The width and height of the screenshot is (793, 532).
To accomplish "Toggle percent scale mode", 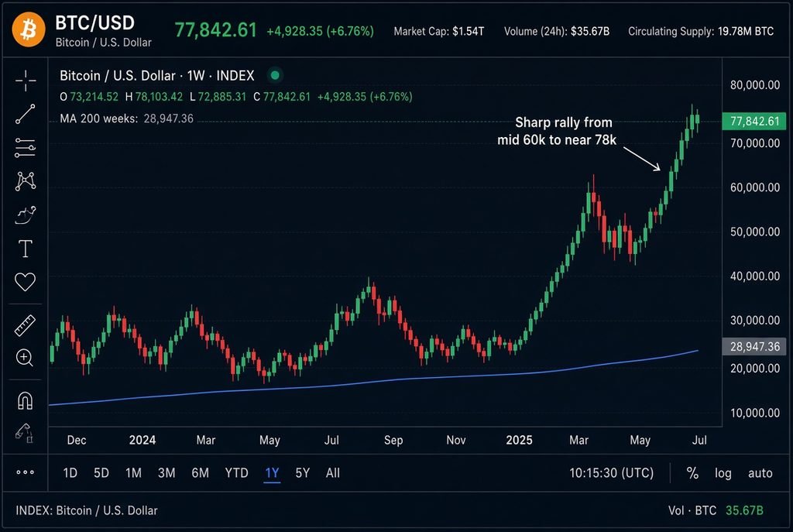I will (692, 473).
